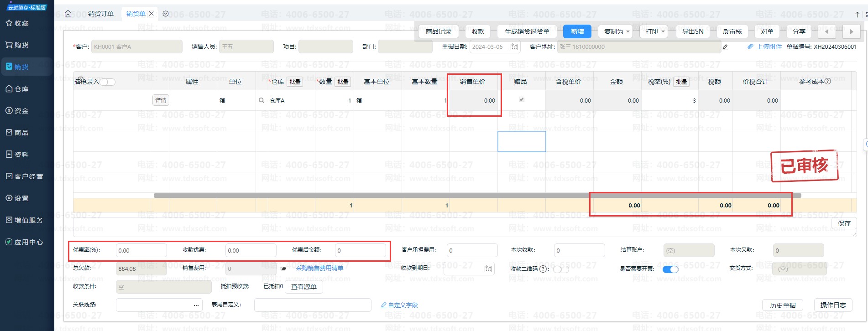Open 仓库 in the left sidebar
Viewport: 868px width, 331px height.
21,89
